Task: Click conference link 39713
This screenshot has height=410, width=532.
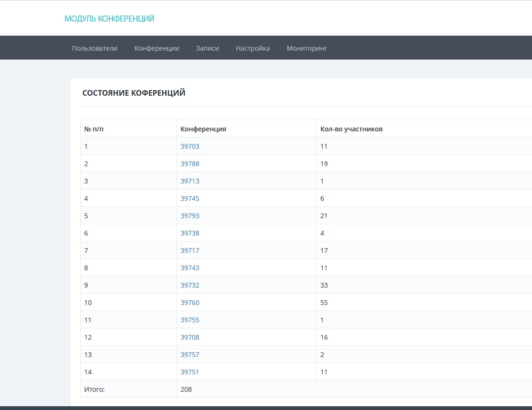Action: [190, 181]
